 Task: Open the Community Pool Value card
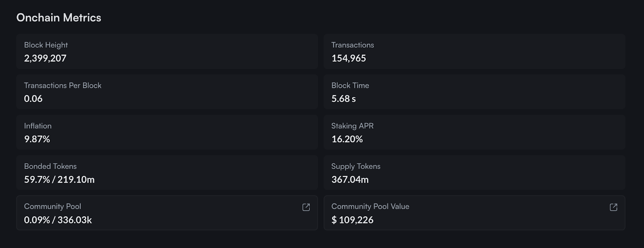[x=475, y=213]
